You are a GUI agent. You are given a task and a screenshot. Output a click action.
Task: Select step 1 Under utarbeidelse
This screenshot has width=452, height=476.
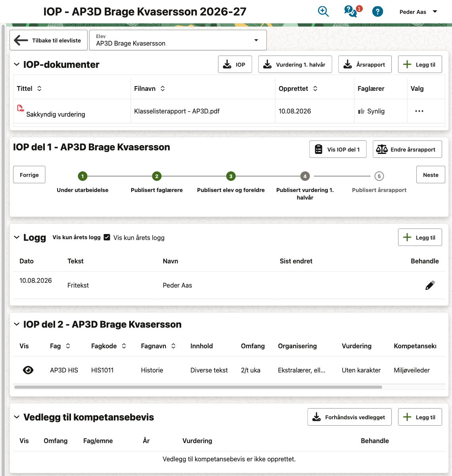coord(82,176)
